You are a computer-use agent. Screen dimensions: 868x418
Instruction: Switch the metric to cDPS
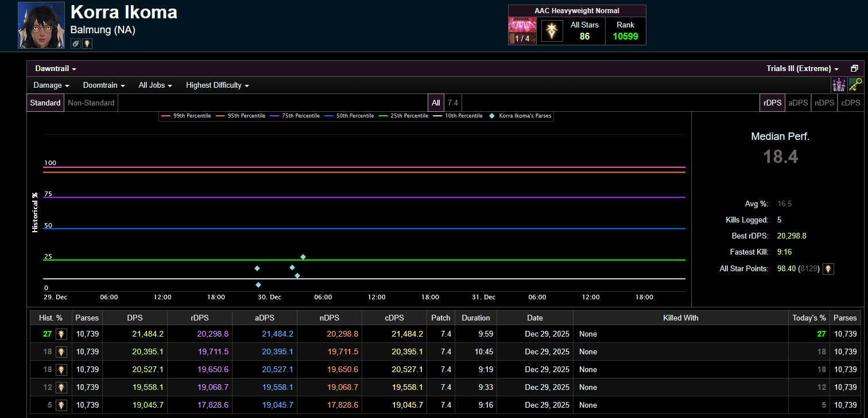pos(850,103)
